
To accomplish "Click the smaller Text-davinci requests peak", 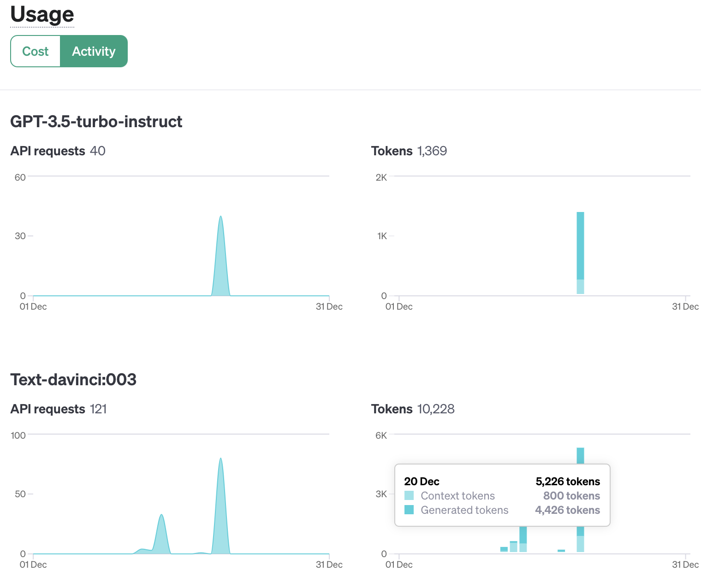I will [x=161, y=535].
